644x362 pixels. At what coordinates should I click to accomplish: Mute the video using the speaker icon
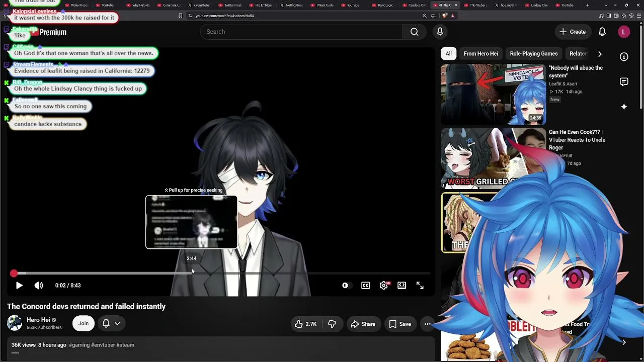click(x=39, y=286)
